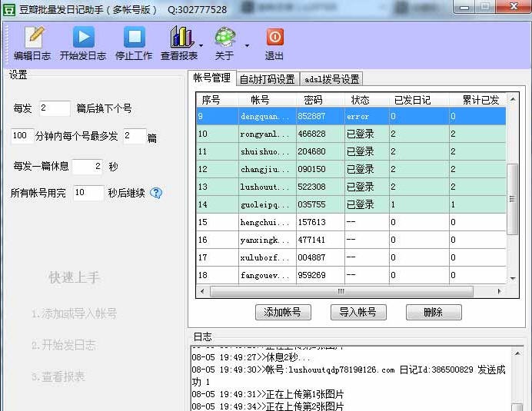This screenshot has width=532, height=411.
Task: Click the blue question mark help icon
Action: point(156,193)
